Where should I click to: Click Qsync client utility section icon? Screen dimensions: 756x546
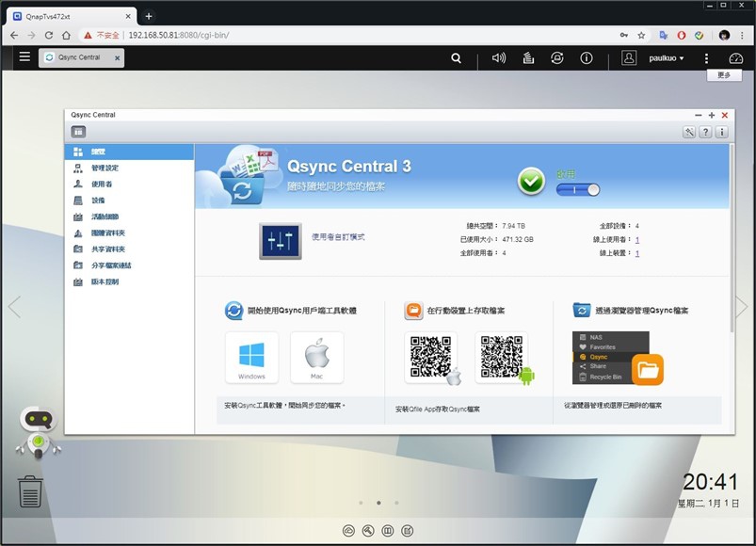pyautogui.click(x=233, y=311)
